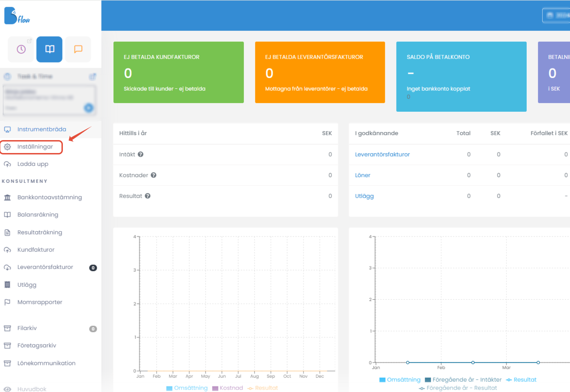Click the Momsrapporter flag icon
Image resolution: width=570 pixels, height=392 pixels.
click(7, 302)
